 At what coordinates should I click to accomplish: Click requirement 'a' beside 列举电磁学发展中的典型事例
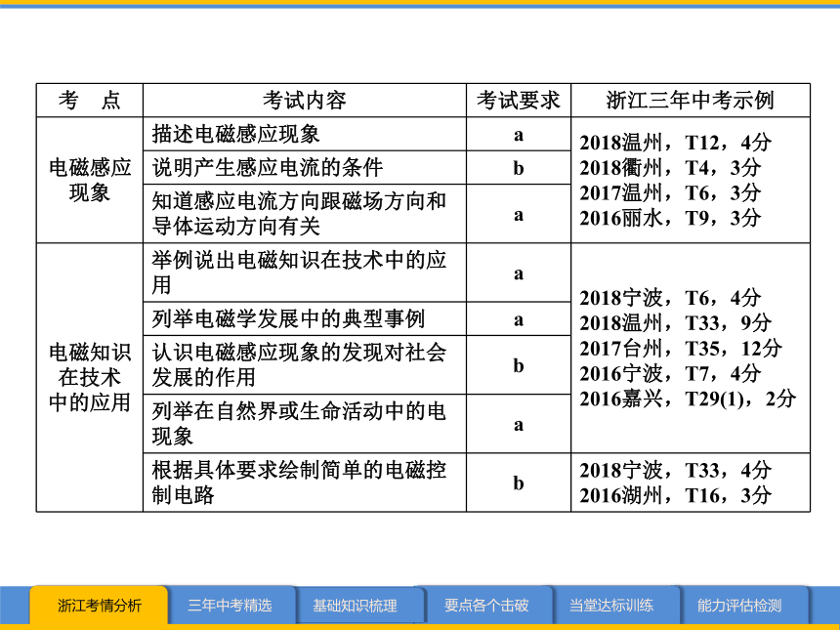coord(519,320)
